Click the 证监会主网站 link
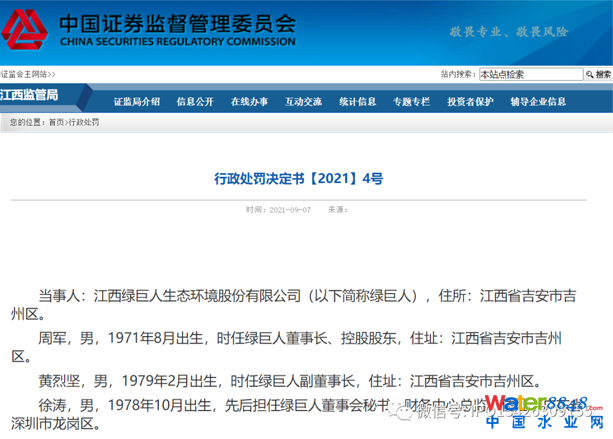Viewport: 613px width, 439px height. point(26,75)
